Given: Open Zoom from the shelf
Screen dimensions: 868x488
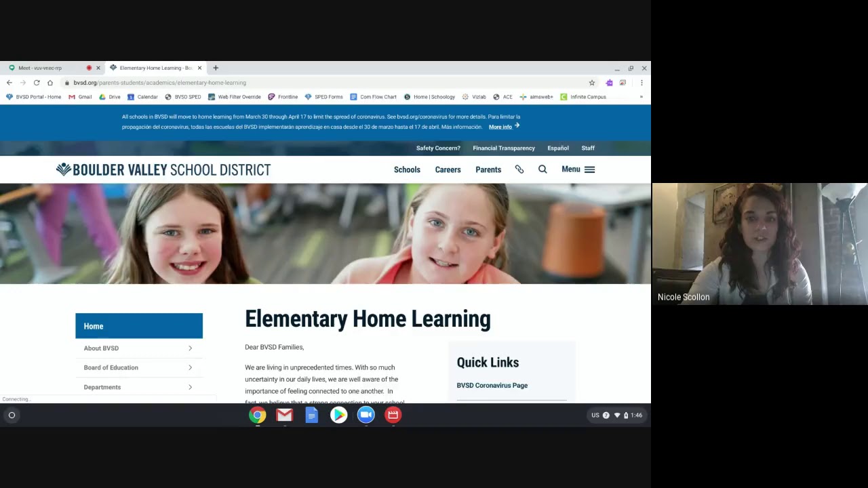Looking at the screenshot, I should [366, 415].
